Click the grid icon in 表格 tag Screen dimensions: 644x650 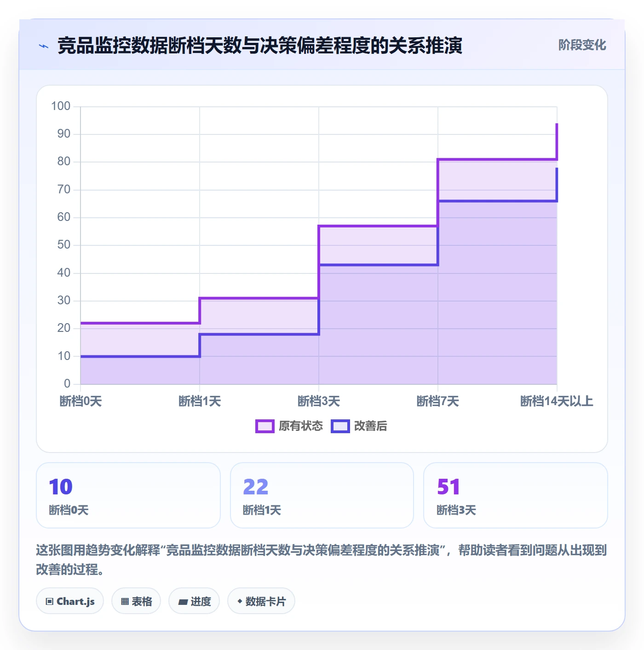click(x=125, y=601)
